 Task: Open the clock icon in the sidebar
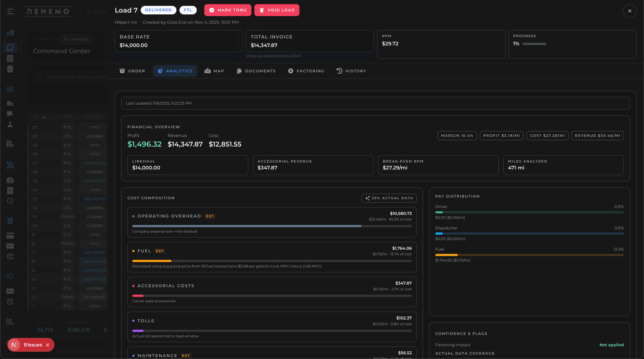pyautogui.click(x=10, y=201)
